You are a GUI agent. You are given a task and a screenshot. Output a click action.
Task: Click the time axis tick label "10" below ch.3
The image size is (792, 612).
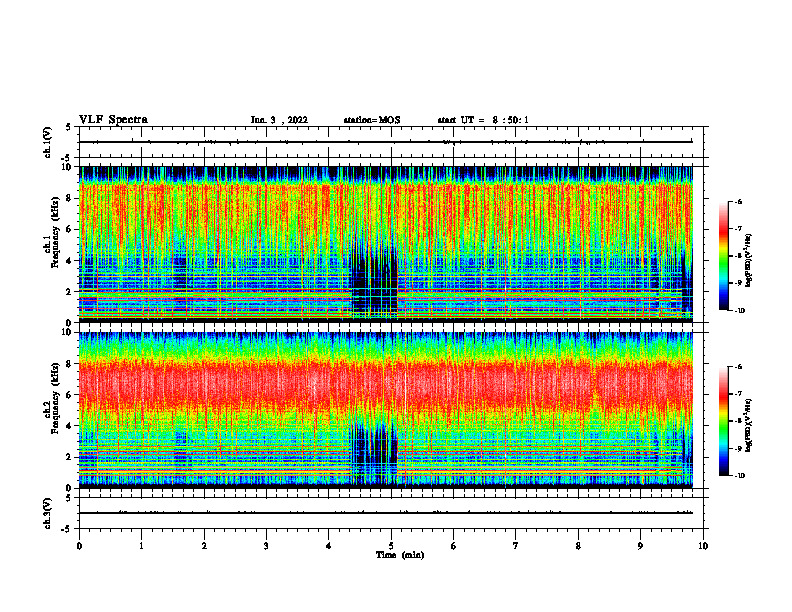(703, 546)
